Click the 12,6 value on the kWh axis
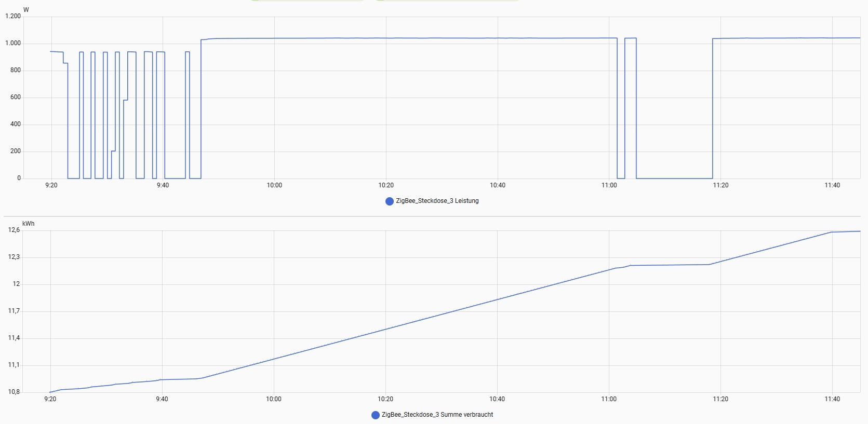Screen dimensions: 868x424 (14, 230)
